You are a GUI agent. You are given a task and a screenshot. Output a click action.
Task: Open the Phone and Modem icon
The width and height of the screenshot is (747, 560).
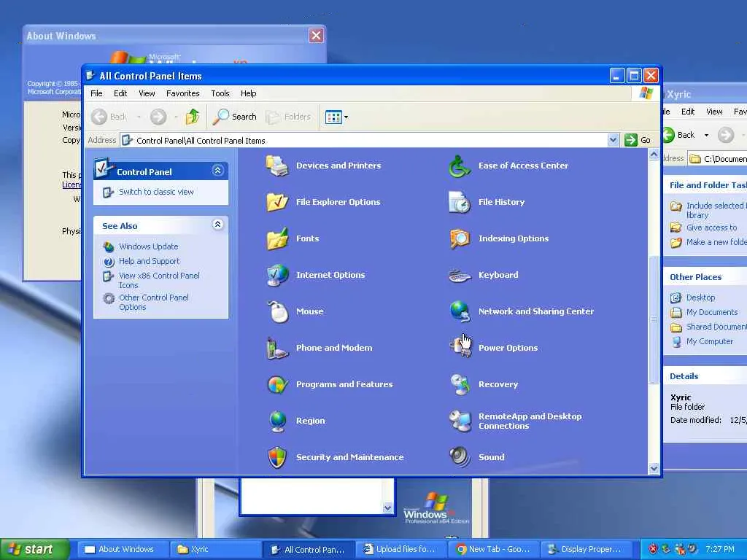click(x=277, y=348)
